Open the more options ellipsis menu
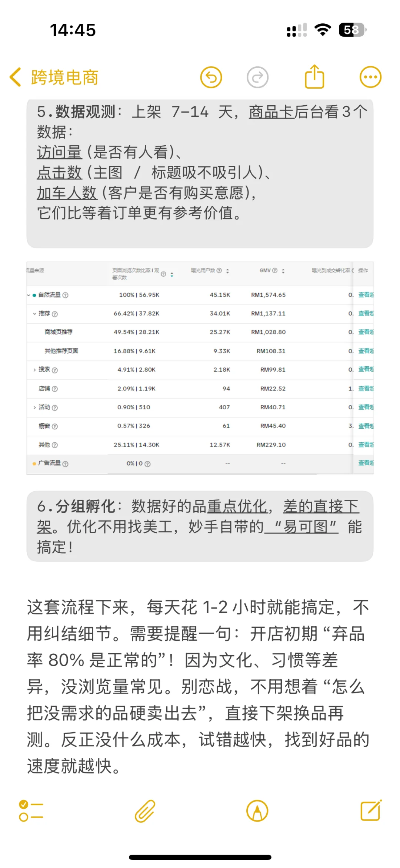This screenshot has height=868, width=400. [370, 77]
